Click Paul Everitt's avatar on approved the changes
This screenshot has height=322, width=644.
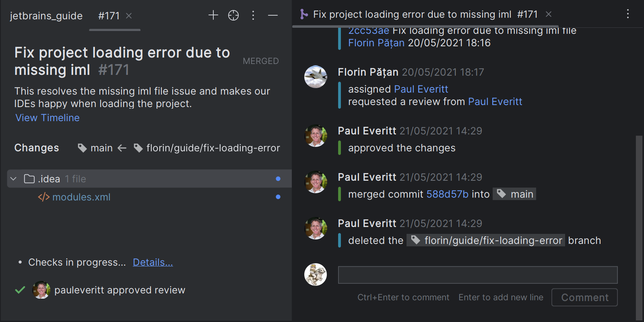coord(316,136)
